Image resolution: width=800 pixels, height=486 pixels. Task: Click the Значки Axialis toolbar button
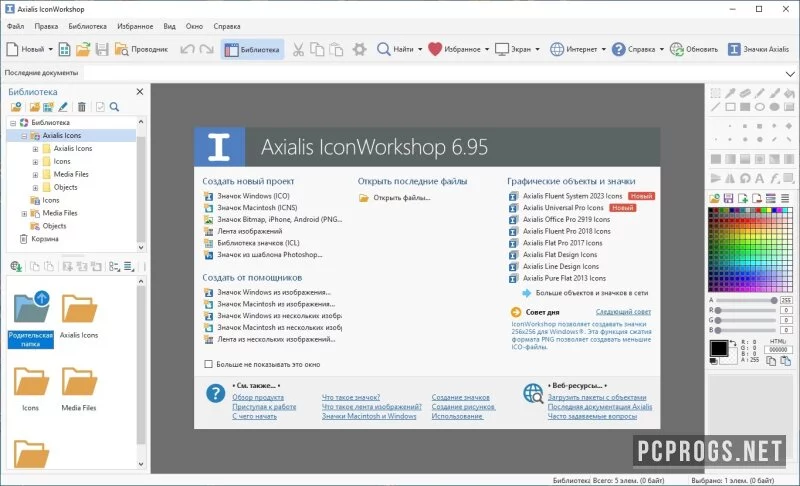[x=758, y=49]
